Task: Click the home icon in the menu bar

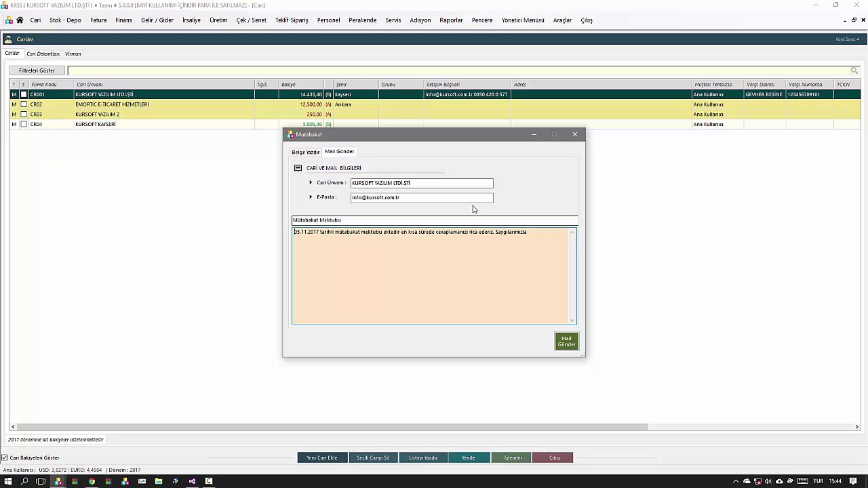Action: (x=20, y=20)
